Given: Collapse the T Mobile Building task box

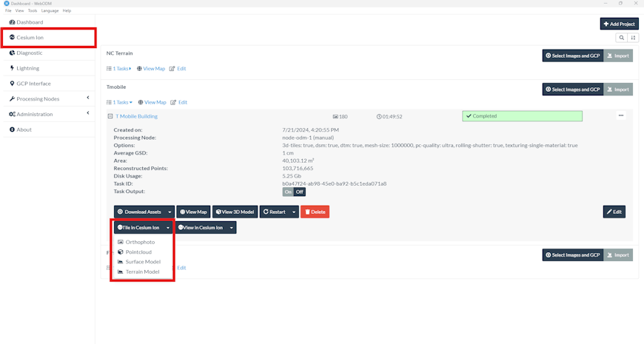Looking at the screenshot, I should (x=110, y=116).
